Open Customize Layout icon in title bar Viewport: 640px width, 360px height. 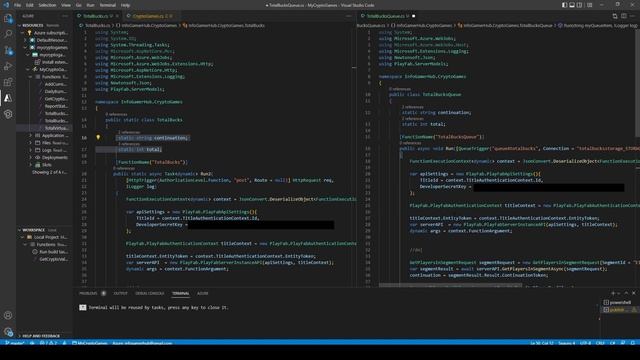pos(589,5)
